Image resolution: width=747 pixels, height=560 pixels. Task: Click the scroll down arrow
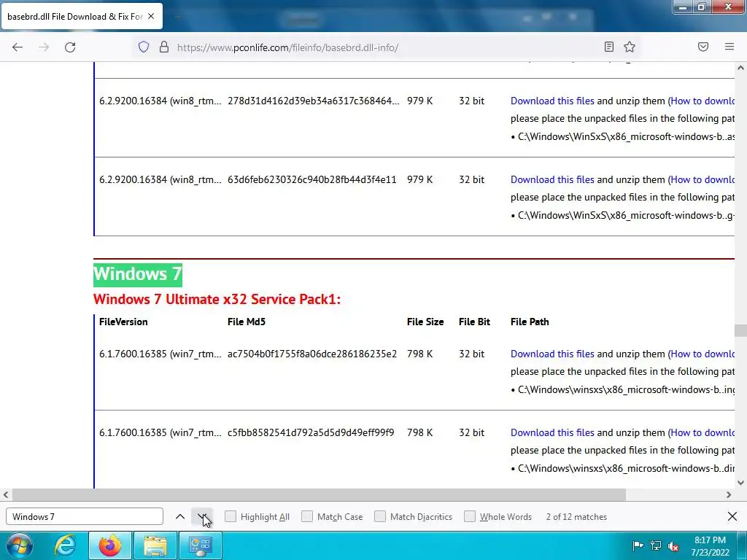(x=740, y=483)
